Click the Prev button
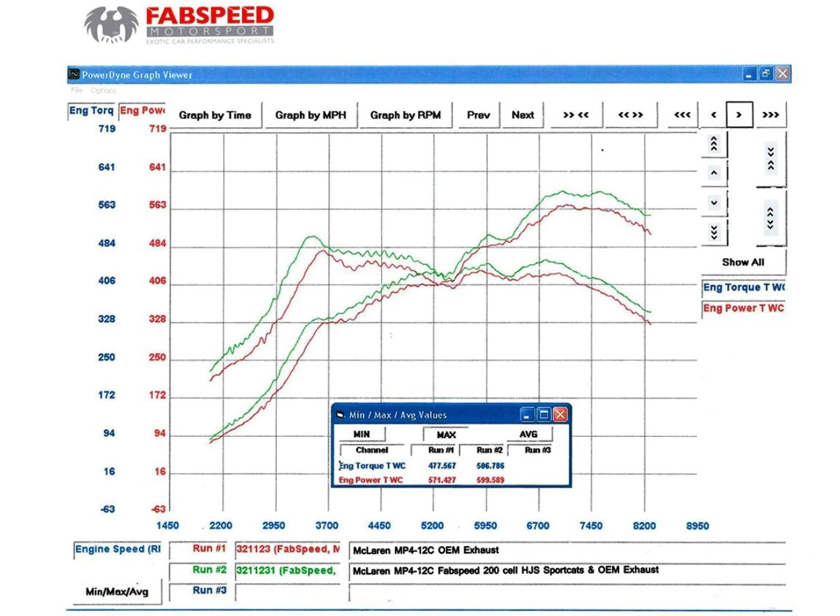This screenshot has width=840, height=616. 479,115
